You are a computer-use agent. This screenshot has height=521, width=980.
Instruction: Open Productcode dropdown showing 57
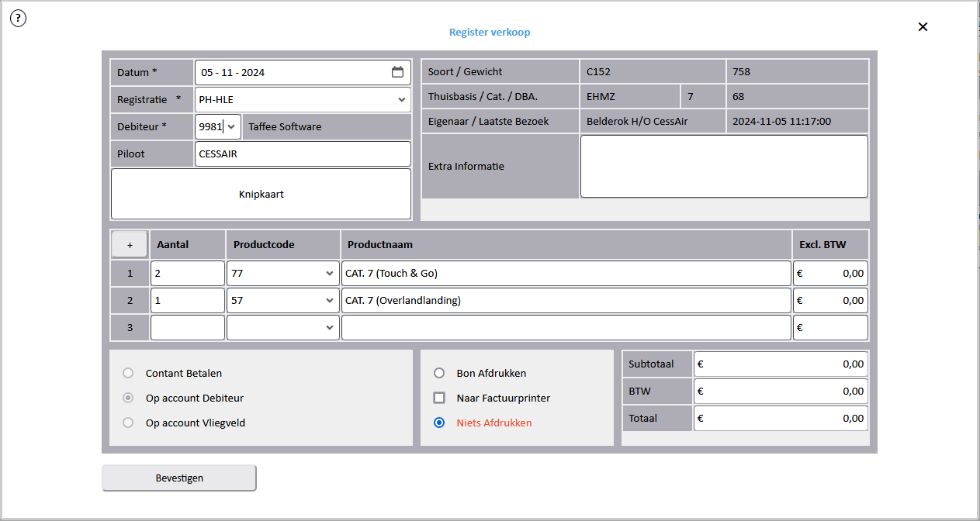pyautogui.click(x=330, y=301)
